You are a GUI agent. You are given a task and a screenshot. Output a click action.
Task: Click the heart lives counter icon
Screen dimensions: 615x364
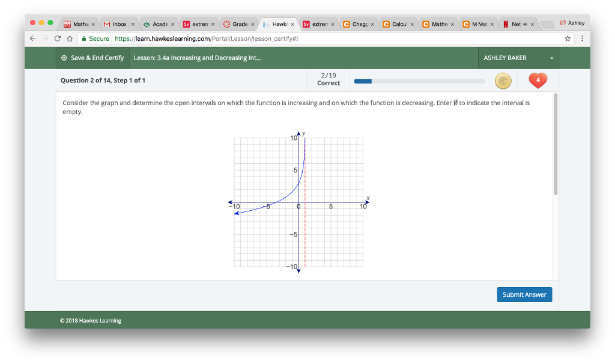click(x=538, y=80)
